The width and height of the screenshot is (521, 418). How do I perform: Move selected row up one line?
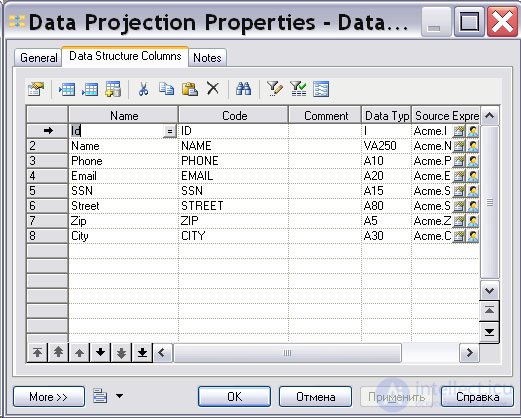point(79,352)
